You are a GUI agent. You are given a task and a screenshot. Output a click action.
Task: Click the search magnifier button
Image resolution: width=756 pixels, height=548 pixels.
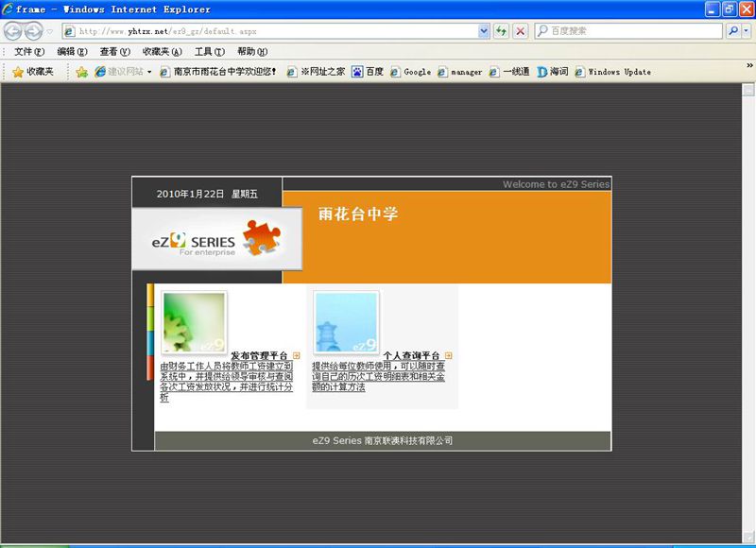[733, 31]
